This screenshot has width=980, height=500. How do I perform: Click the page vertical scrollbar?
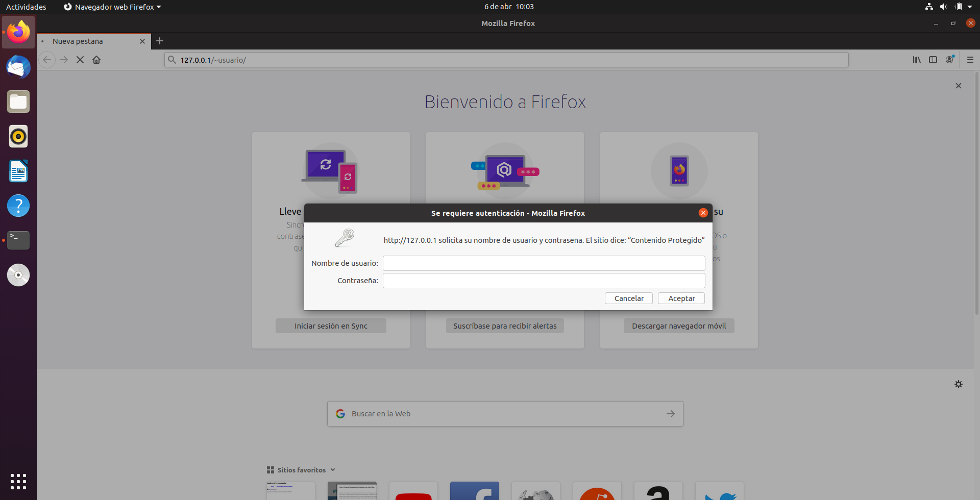point(977,194)
